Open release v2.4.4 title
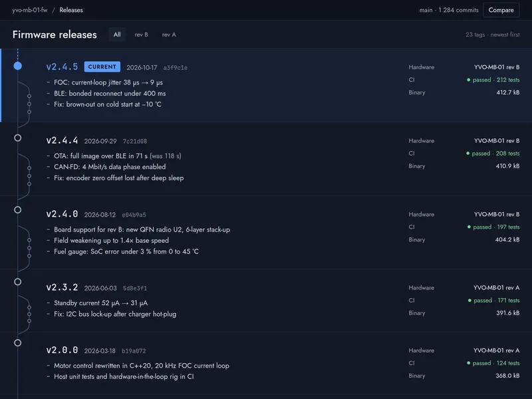 [x=62, y=140]
